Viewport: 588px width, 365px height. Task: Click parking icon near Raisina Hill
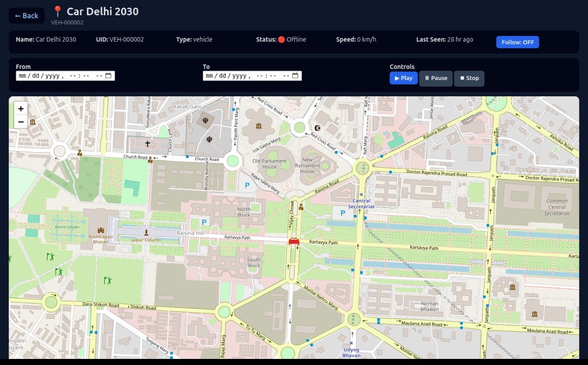(x=204, y=222)
